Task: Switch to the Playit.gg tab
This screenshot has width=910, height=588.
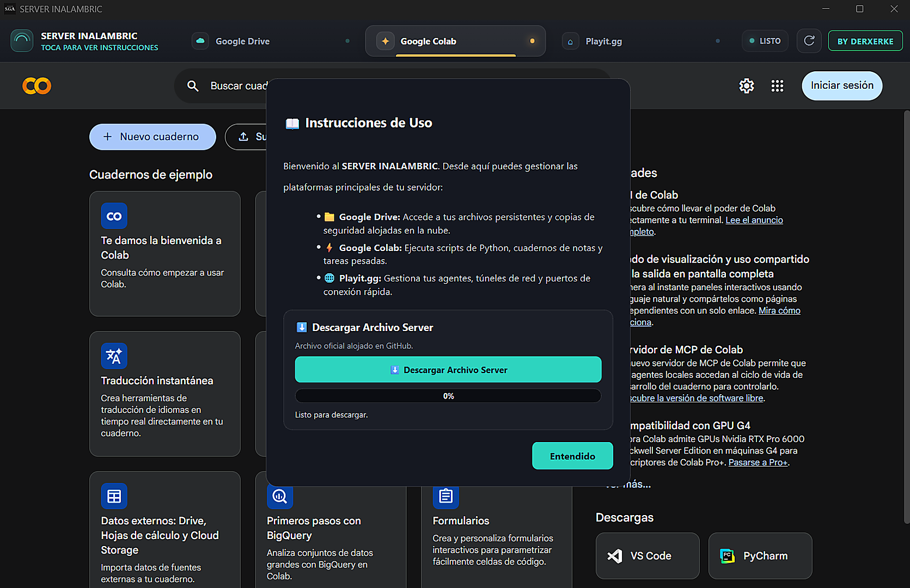Action: (x=640, y=41)
